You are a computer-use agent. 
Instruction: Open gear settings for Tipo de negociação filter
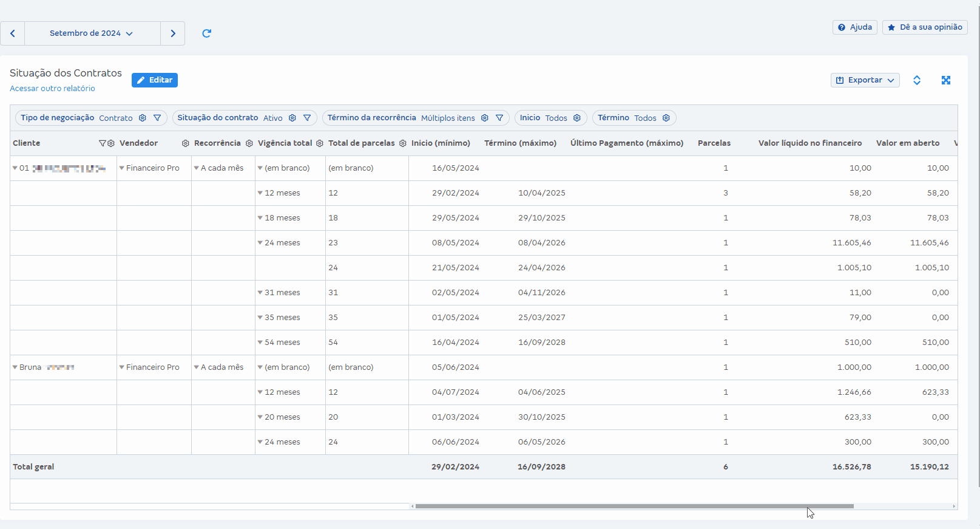point(143,118)
